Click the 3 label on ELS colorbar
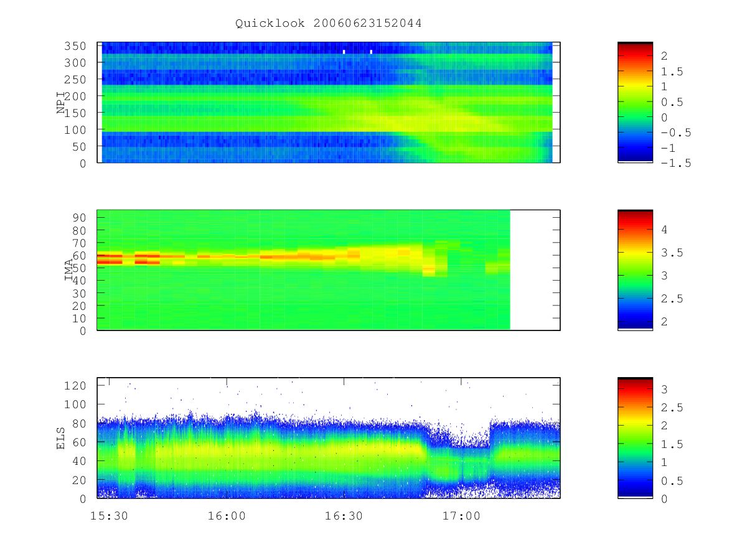This screenshot has height=560, width=747. click(x=664, y=390)
